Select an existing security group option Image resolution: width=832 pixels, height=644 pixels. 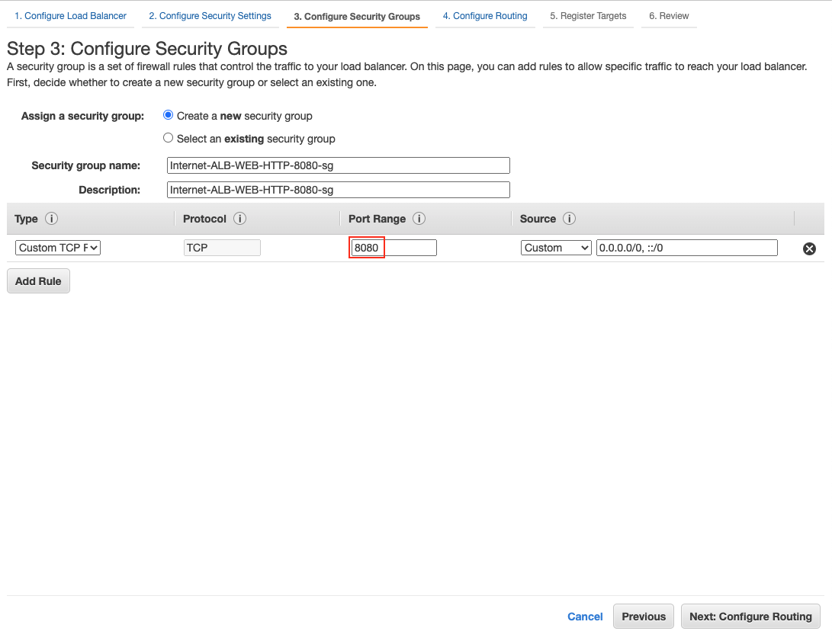click(168, 137)
